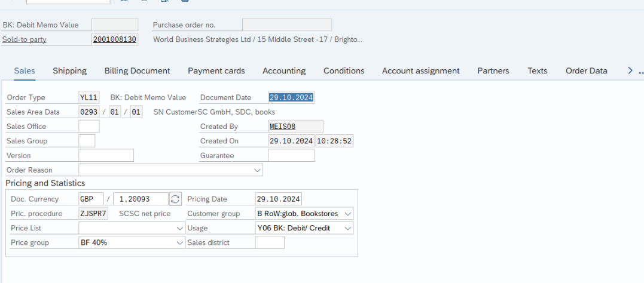Click the Order Type field YL11
Image resolution: width=644 pixels, height=283 pixels.
[x=88, y=97]
